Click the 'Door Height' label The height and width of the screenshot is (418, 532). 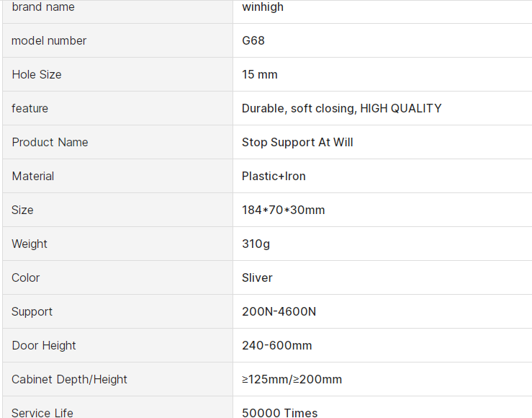point(44,346)
